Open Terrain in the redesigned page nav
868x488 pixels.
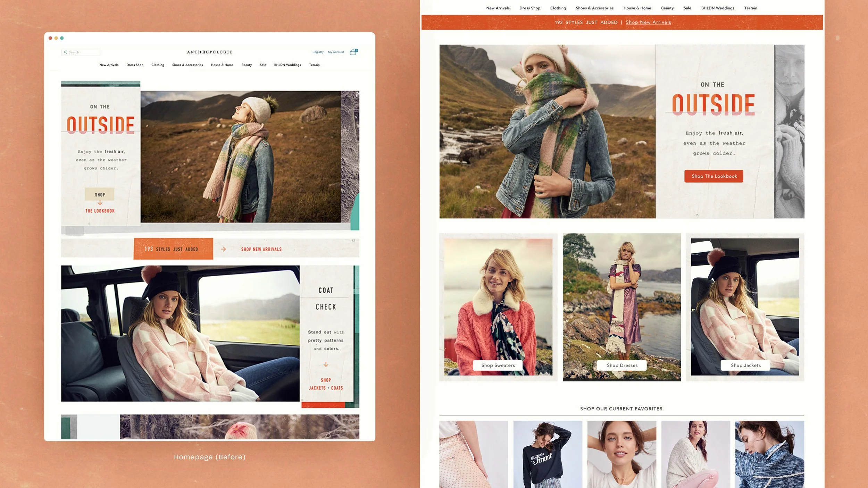coord(751,8)
